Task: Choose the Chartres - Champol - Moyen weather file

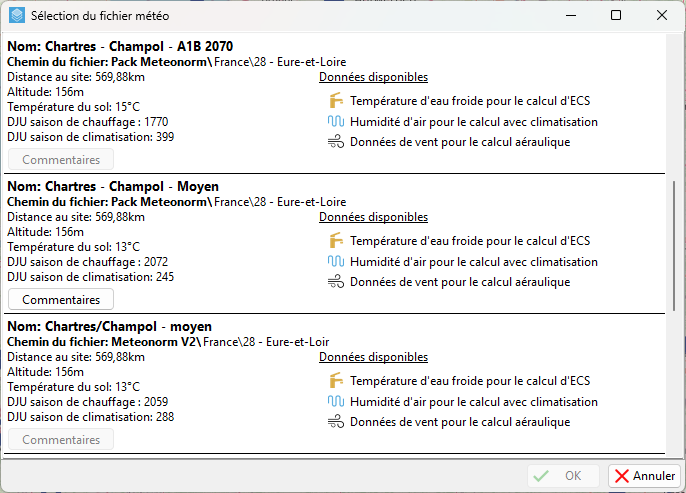Action: tap(112, 186)
